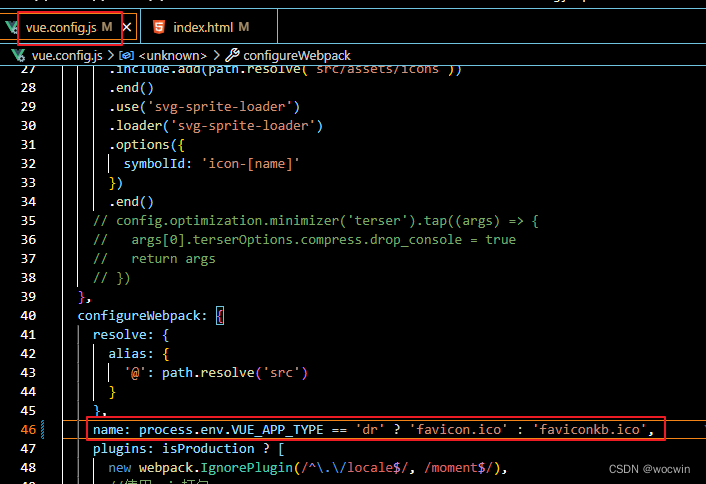The height and width of the screenshot is (484, 706).
Task: Click the commented config.optimization.minimizer line
Action: [x=316, y=221]
